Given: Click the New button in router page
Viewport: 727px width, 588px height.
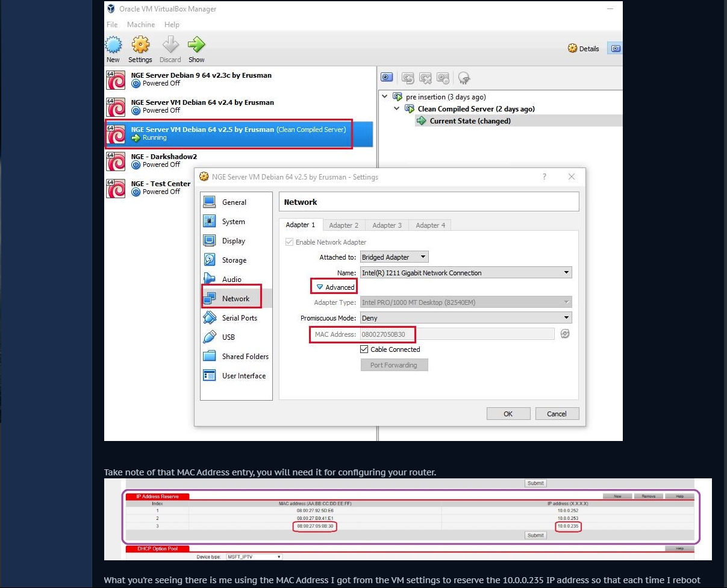Looking at the screenshot, I should [x=617, y=496].
